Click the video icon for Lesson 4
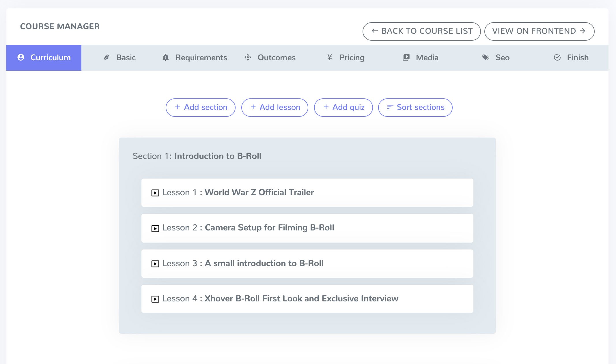Screen dimensions: 616x364 click(x=155, y=299)
